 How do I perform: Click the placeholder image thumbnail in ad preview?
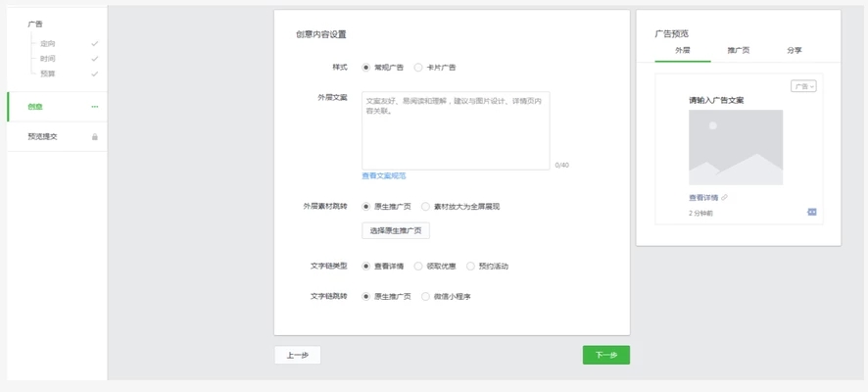click(x=736, y=147)
